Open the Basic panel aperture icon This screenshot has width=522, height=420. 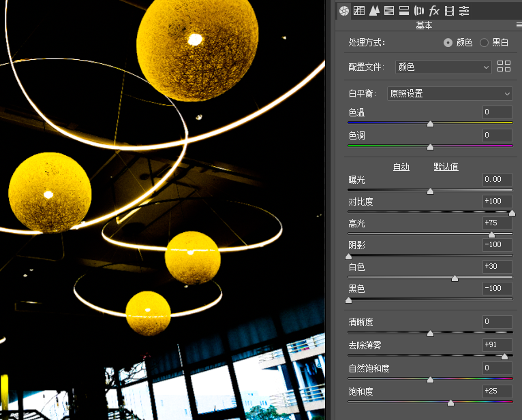(344, 10)
